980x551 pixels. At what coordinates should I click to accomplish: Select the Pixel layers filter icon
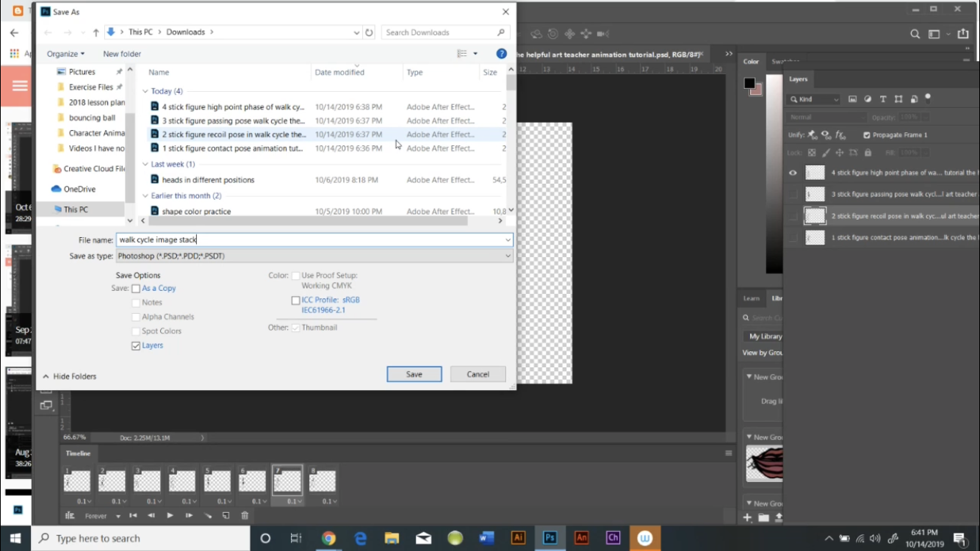853,99
